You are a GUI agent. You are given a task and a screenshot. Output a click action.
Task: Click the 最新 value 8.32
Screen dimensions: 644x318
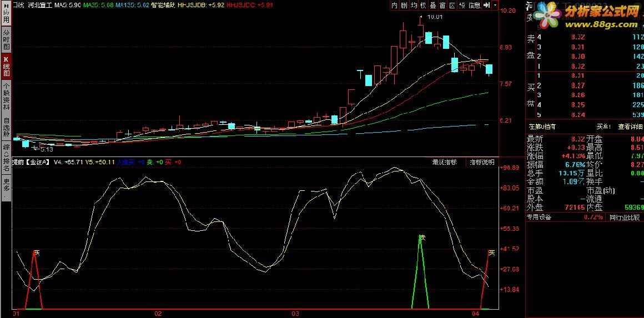(x=577, y=139)
